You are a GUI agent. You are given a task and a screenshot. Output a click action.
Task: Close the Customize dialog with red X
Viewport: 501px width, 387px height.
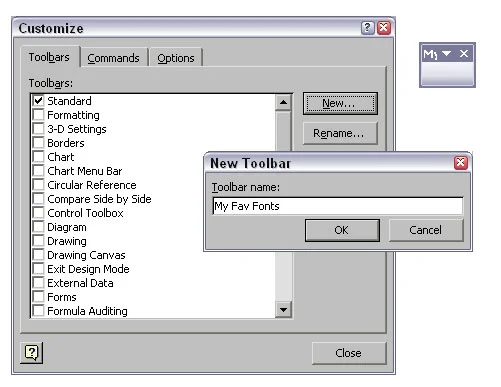(x=384, y=28)
